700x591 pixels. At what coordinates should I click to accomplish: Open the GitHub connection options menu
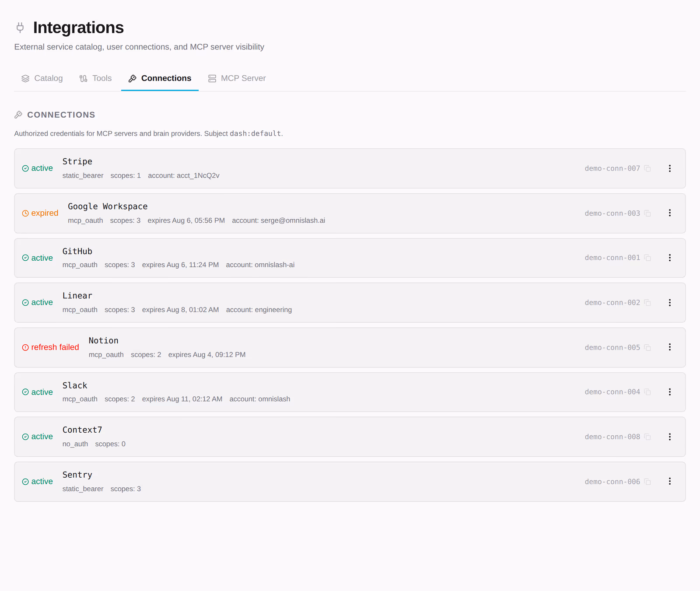669,258
